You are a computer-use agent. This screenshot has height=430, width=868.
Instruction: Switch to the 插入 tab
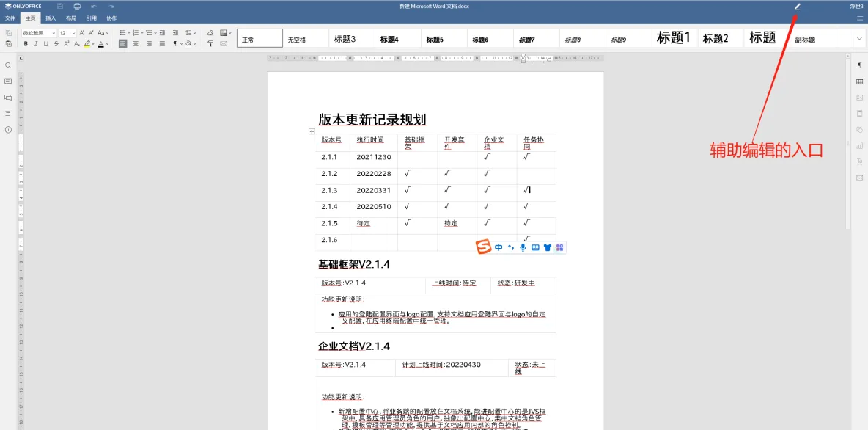pyautogui.click(x=51, y=18)
